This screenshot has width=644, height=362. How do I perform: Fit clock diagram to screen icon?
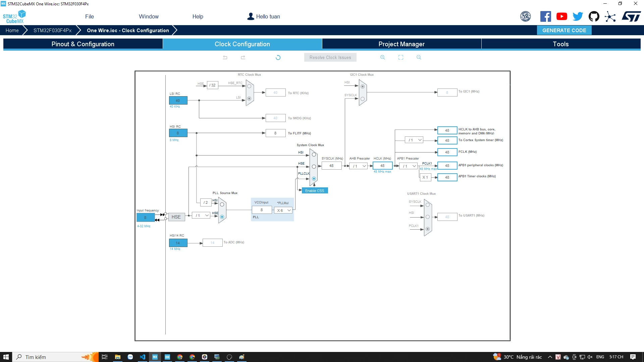click(401, 57)
